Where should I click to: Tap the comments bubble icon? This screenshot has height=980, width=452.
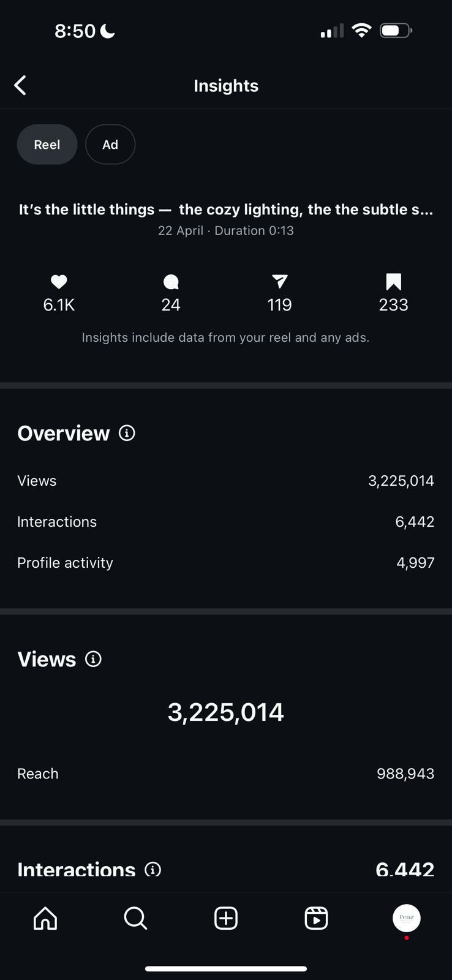(171, 282)
